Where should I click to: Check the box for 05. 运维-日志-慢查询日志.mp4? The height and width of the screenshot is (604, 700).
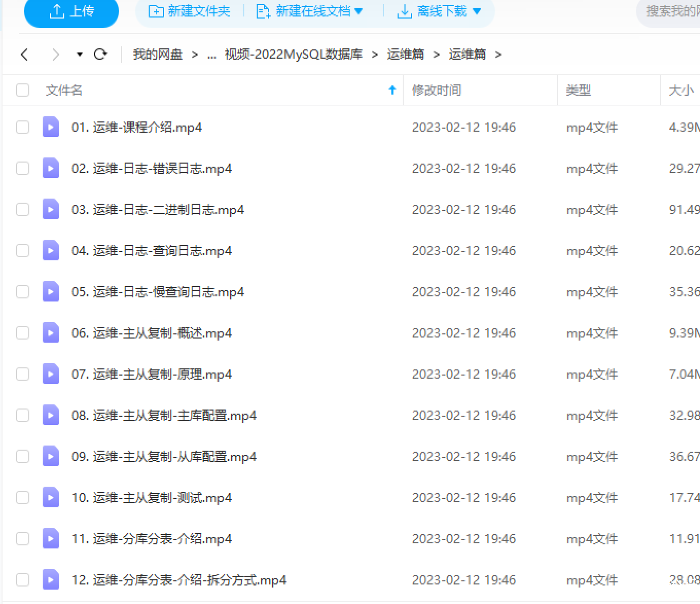tap(23, 292)
